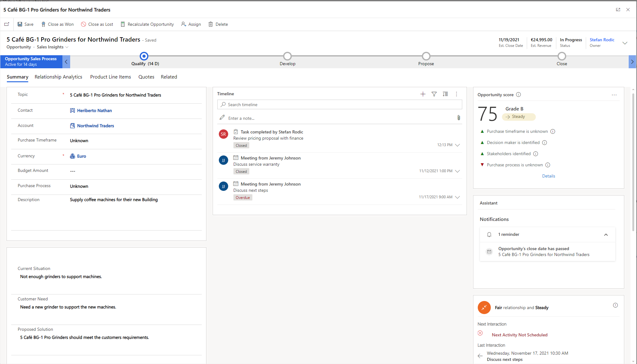This screenshot has width=637, height=364.
Task: Click the Steady trend badge
Action: 518,117
